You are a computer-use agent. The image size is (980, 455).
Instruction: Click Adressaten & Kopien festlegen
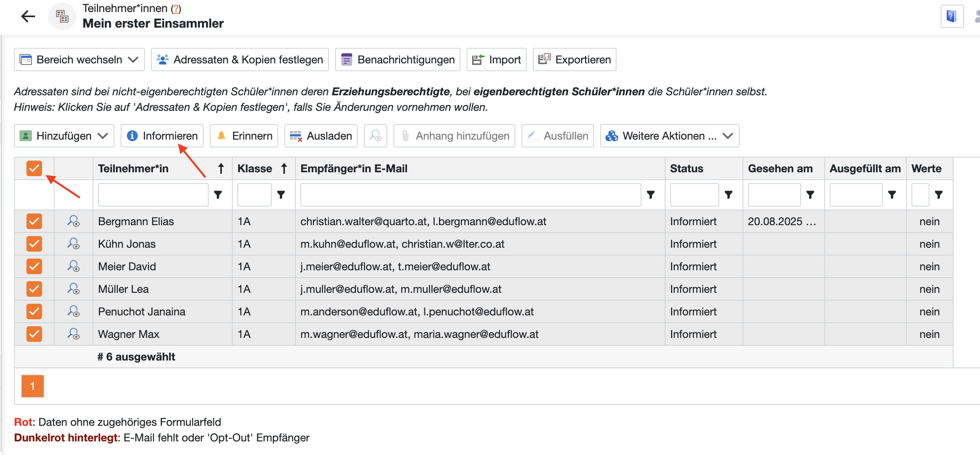(x=240, y=59)
